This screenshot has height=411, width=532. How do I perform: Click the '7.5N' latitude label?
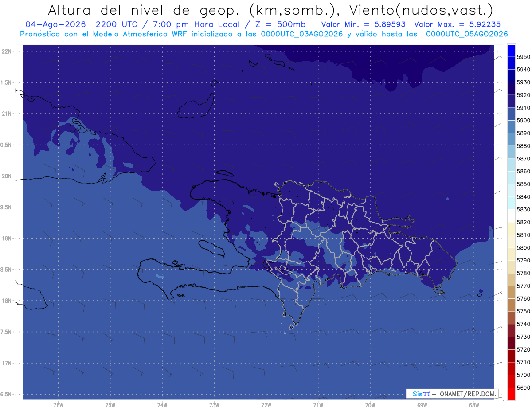click(7, 333)
